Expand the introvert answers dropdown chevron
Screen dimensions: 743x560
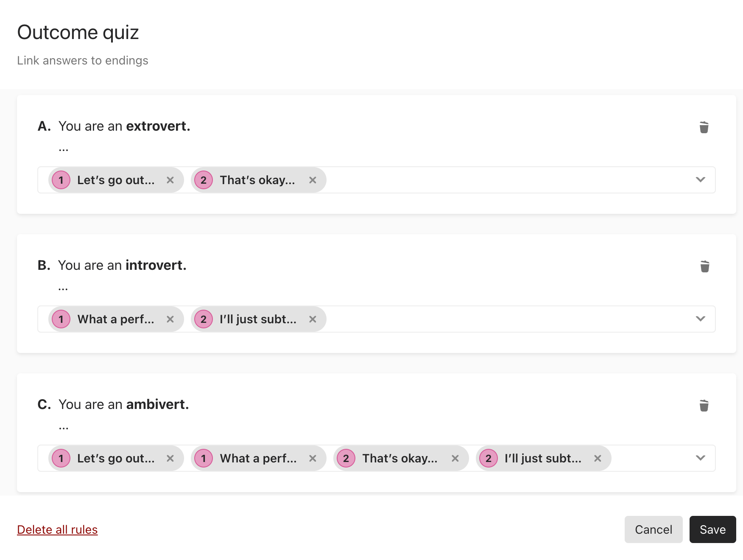coord(701,319)
